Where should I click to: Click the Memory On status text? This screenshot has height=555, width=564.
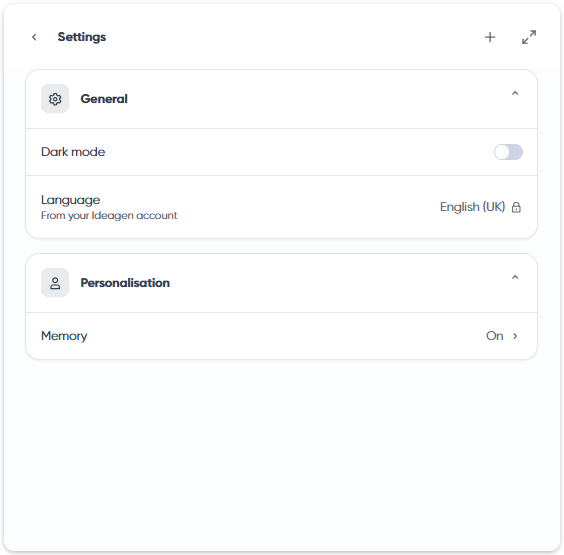[495, 336]
